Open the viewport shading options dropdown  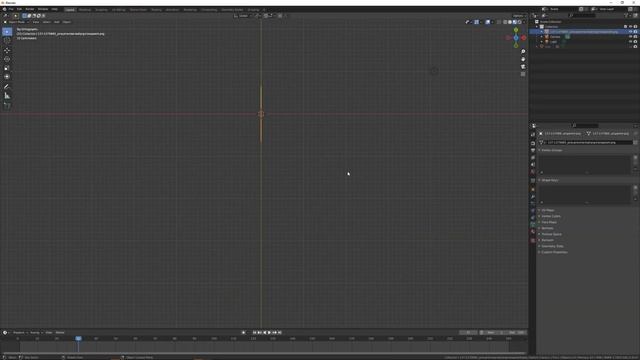point(524,22)
